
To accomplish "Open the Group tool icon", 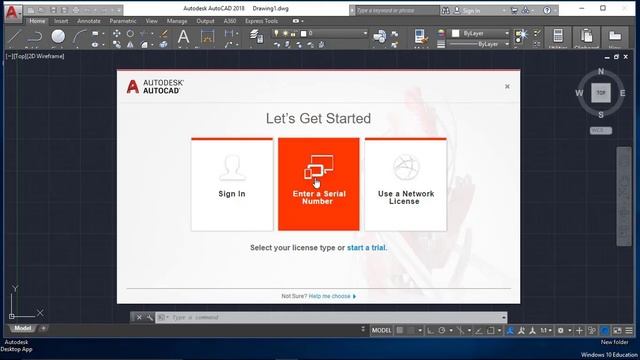I will [x=521, y=36].
